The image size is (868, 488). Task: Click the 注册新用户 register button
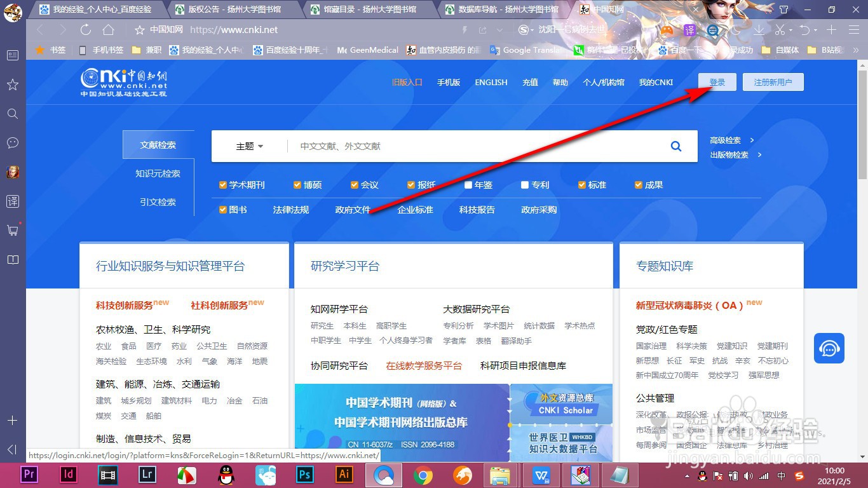click(x=773, y=82)
